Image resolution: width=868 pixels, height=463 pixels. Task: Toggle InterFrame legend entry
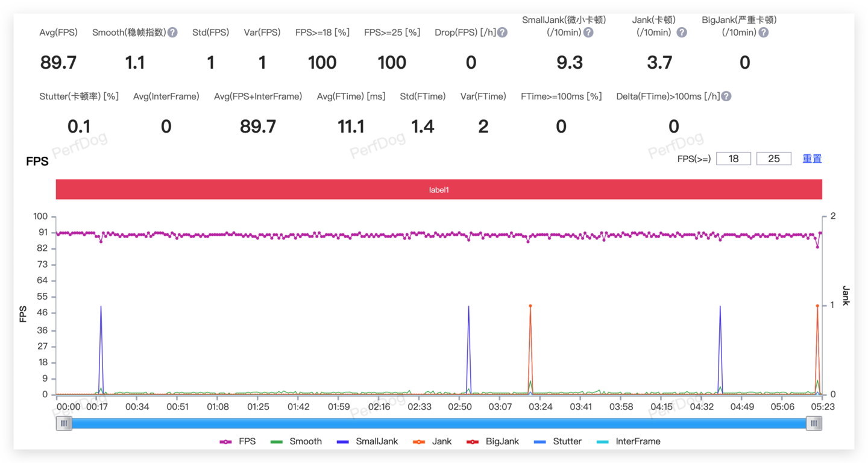(x=628, y=441)
